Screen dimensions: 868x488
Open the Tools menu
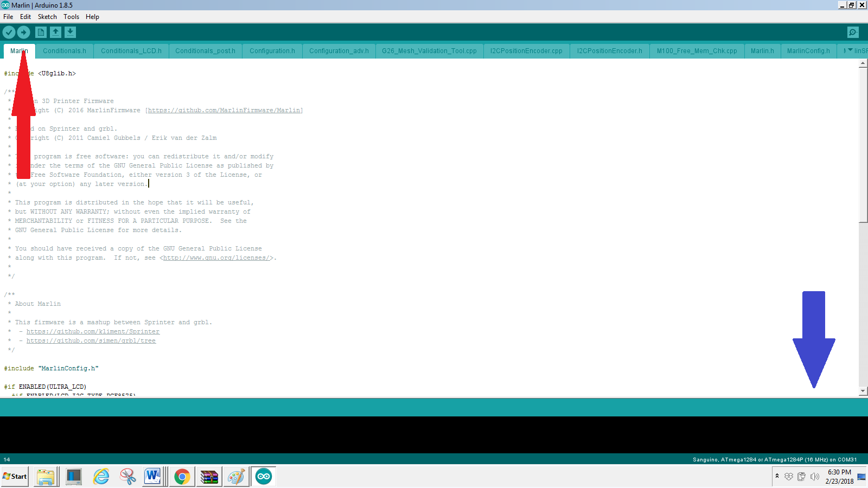[x=71, y=17]
